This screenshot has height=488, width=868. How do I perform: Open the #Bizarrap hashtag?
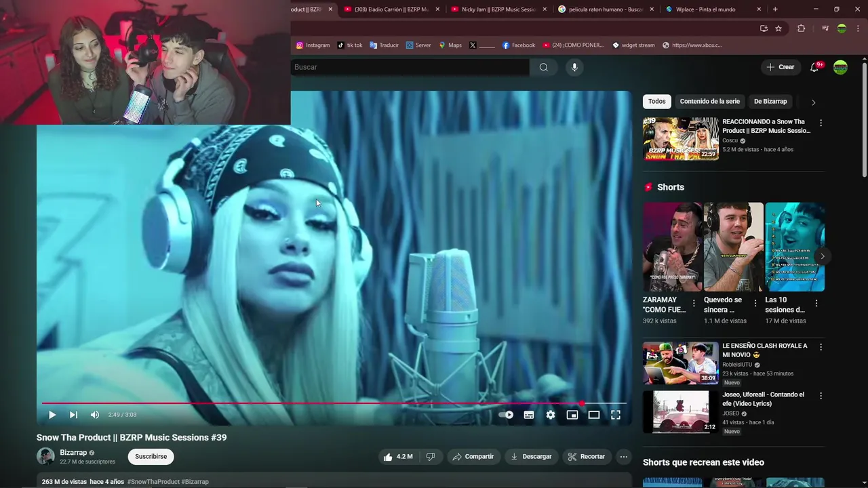tap(195, 482)
